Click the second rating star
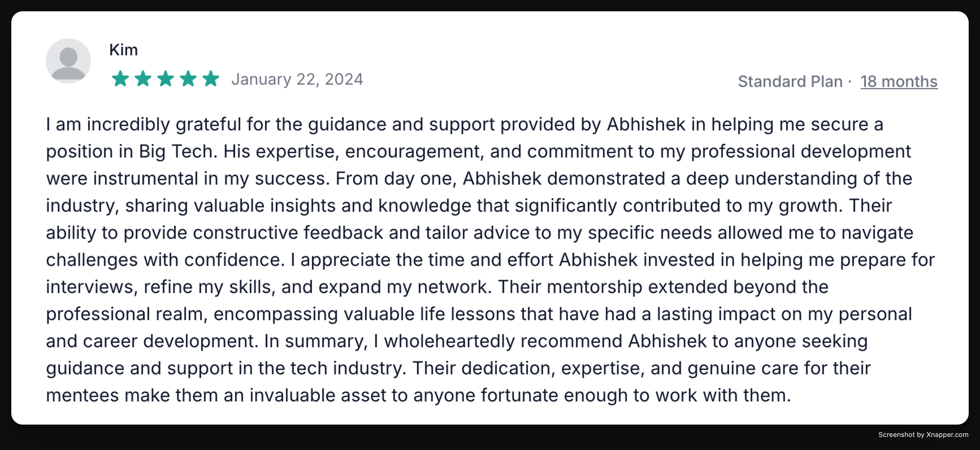This screenshot has width=980, height=450. 143,79
